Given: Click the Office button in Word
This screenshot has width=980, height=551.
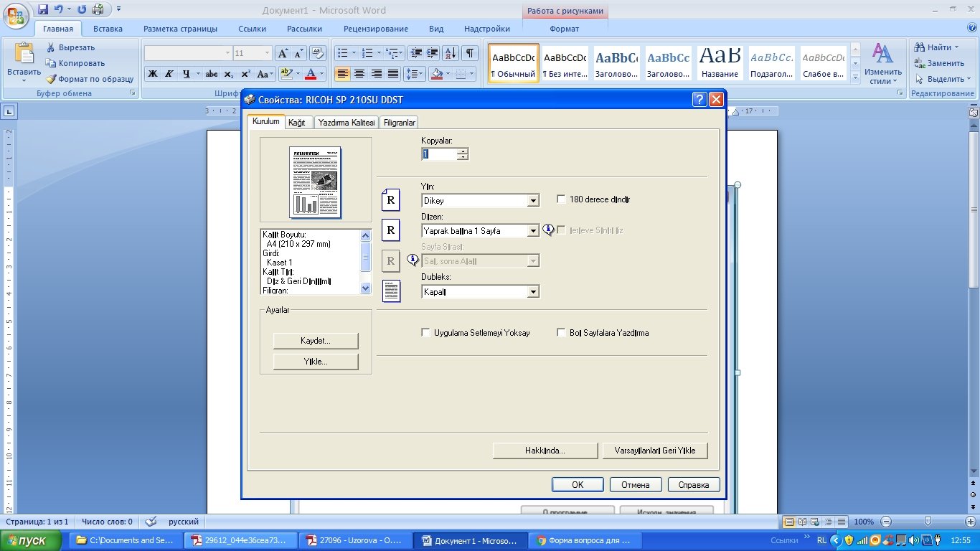Looking at the screenshot, I should click(15, 14).
